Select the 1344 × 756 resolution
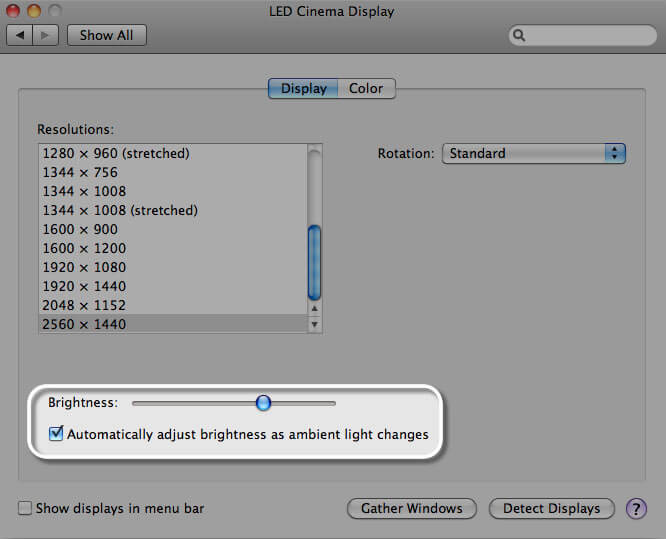The image size is (666, 539). pyautogui.click(x=172, y=172)
